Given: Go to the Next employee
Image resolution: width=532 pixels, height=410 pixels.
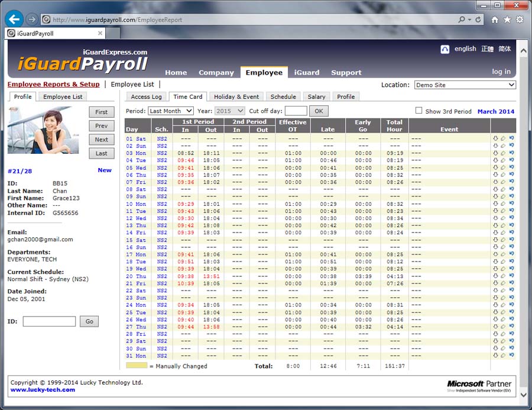Looking at the screenshot, I should 102,140.
